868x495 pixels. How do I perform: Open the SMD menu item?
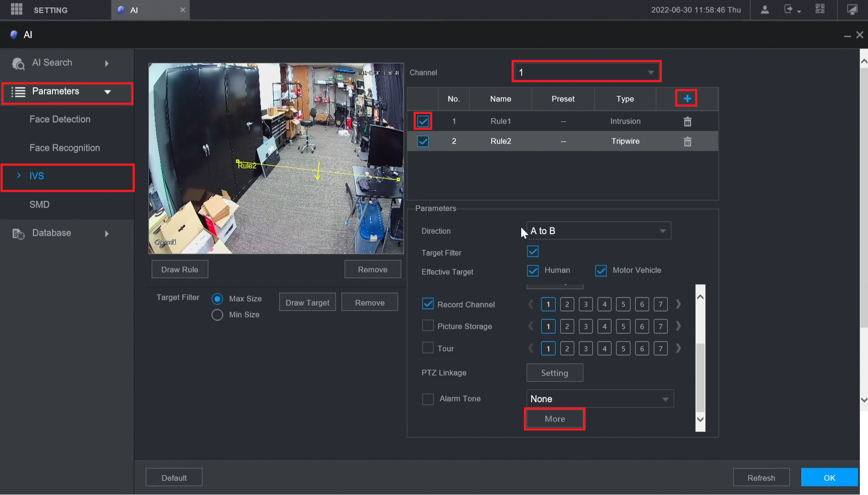[x=39, y=205]
